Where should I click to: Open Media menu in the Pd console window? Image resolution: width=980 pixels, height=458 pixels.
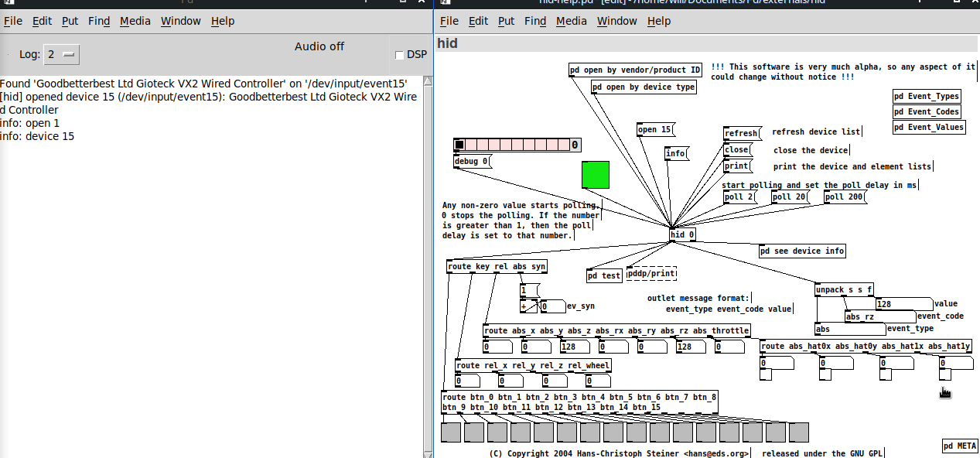coord(135,21)
